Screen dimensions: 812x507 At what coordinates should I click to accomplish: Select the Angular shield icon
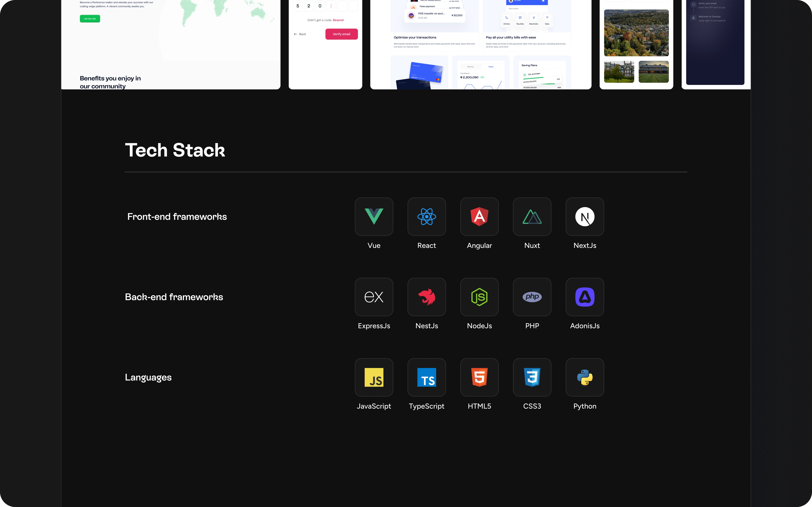coord(479,217)
